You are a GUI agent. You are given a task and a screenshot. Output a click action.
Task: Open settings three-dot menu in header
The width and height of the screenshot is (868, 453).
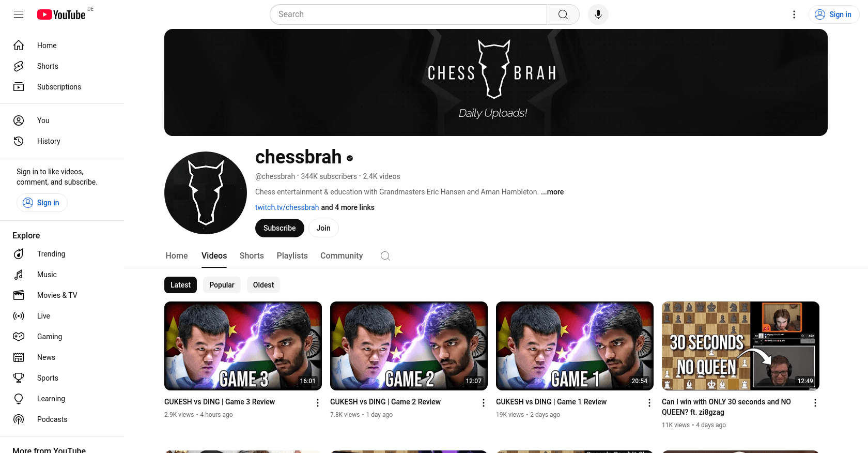(x=794, y=14)
